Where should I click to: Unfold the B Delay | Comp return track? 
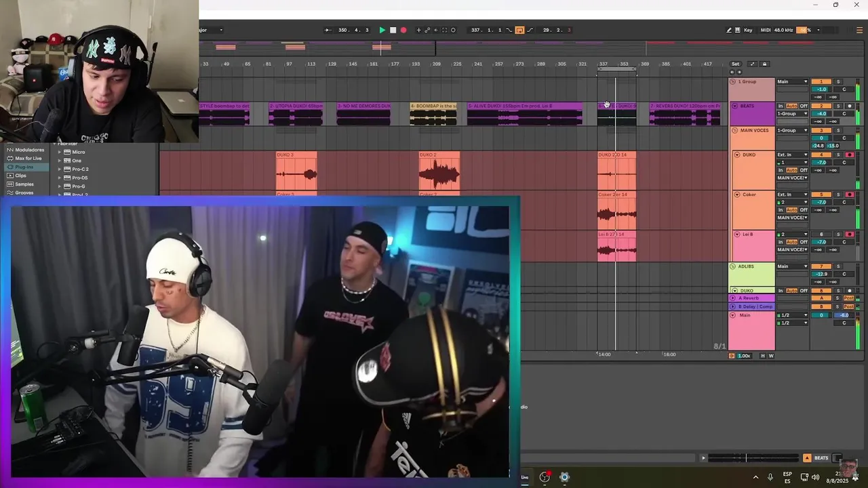pyautogui.click(x=732, y=306)
